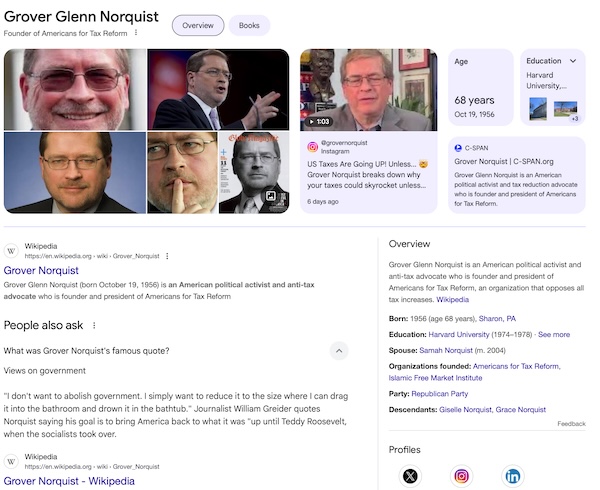Viewport: 600px width, 490px height.
Task: Open the Grace Norquist link
Action: click(x=520, y=410)
